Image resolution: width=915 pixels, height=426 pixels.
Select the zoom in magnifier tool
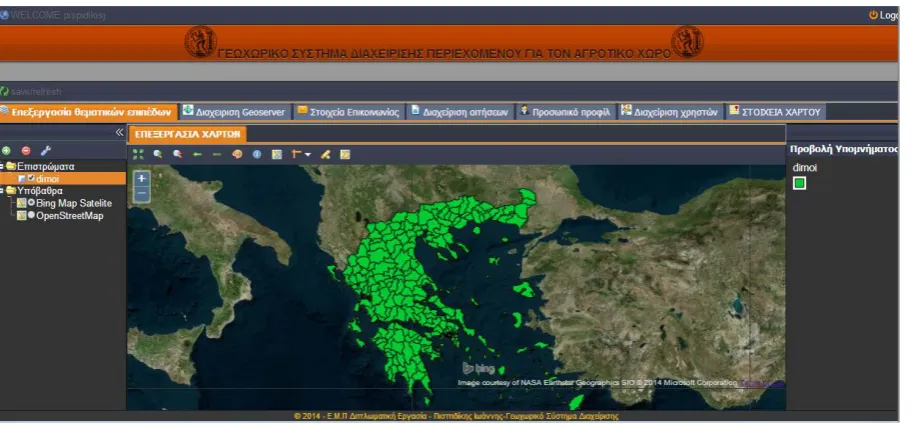[x=158, y=155]
